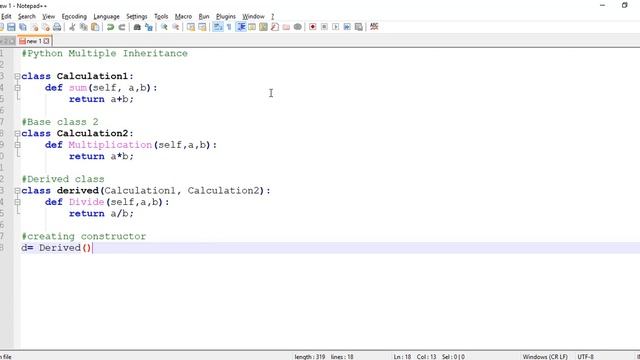
Task: Click the '#Base class 2' comment
Action: [60, 122]
